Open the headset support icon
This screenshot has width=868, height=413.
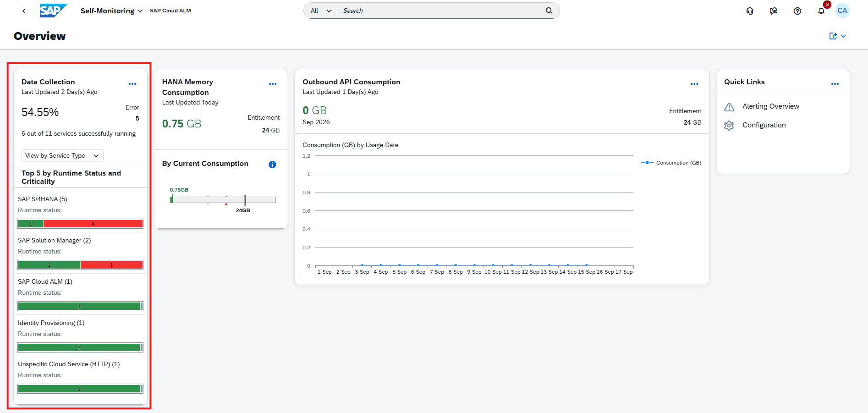pos(750,11)
